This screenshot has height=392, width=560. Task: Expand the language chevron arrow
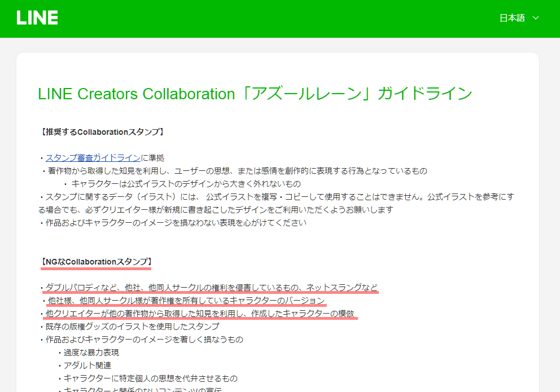click(535, 18)
